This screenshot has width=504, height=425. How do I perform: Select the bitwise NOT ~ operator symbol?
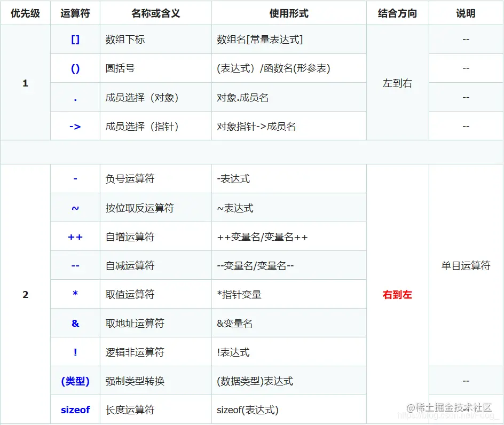75,207
